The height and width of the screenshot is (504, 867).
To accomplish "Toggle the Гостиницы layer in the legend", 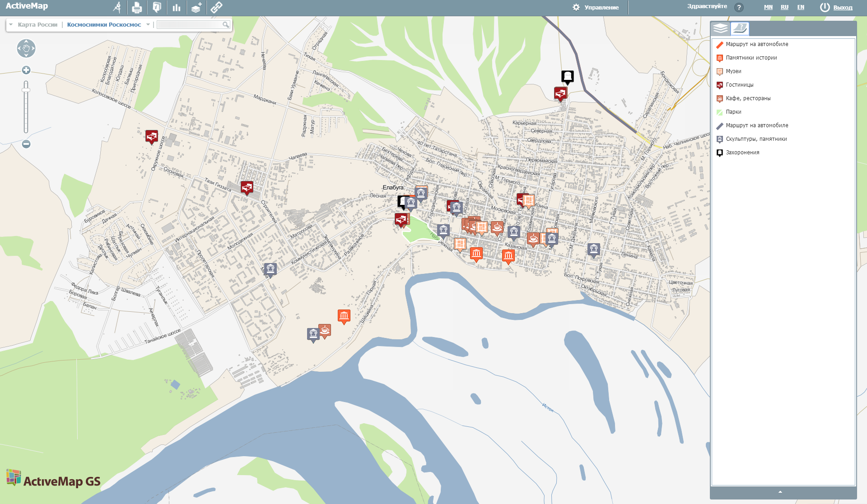I will (739, 85).
